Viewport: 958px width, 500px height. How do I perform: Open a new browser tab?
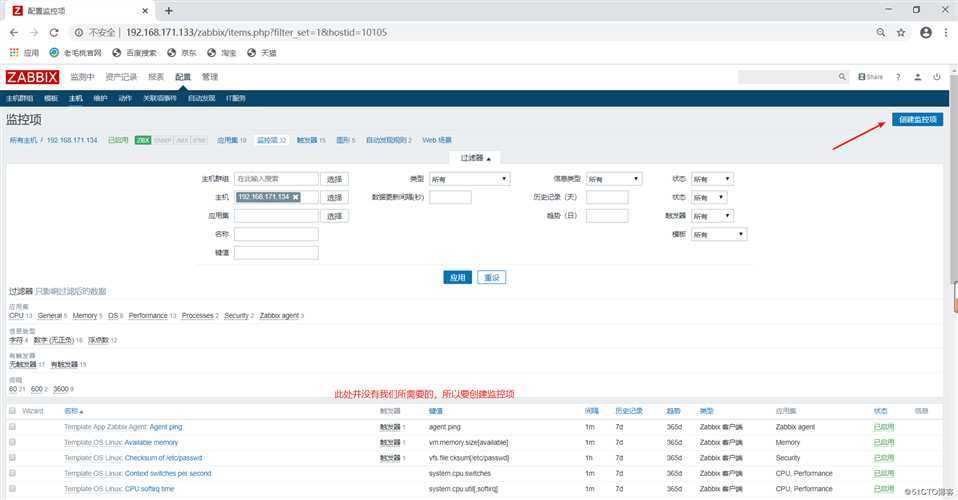169,10
